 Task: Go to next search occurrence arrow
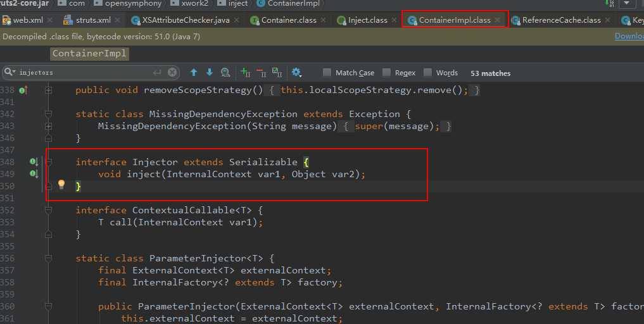point(210,73)
